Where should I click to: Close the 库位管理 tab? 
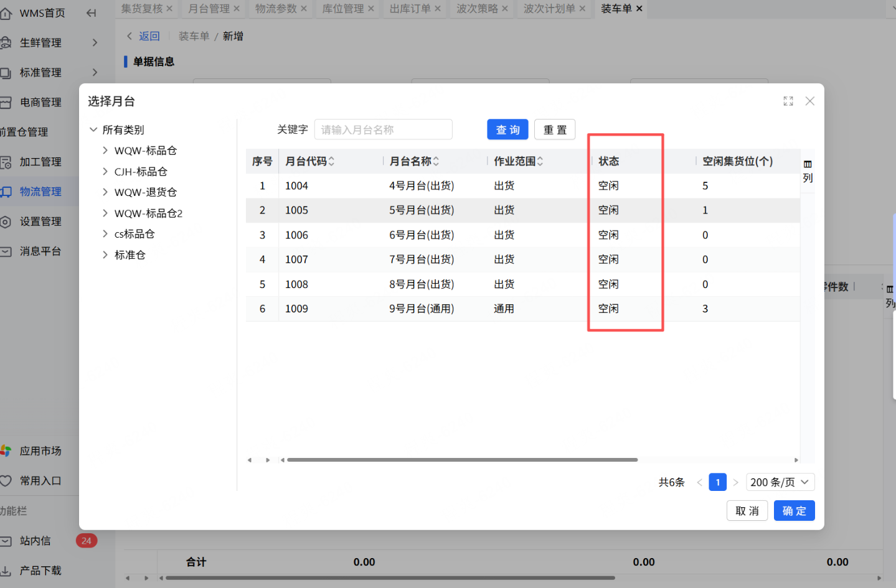(371, 9)
